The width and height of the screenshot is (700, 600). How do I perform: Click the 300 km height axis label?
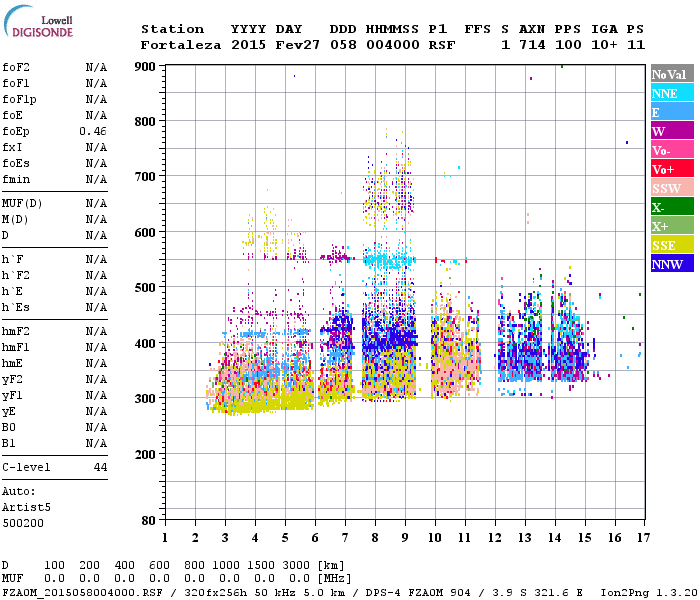pos(145,399)
